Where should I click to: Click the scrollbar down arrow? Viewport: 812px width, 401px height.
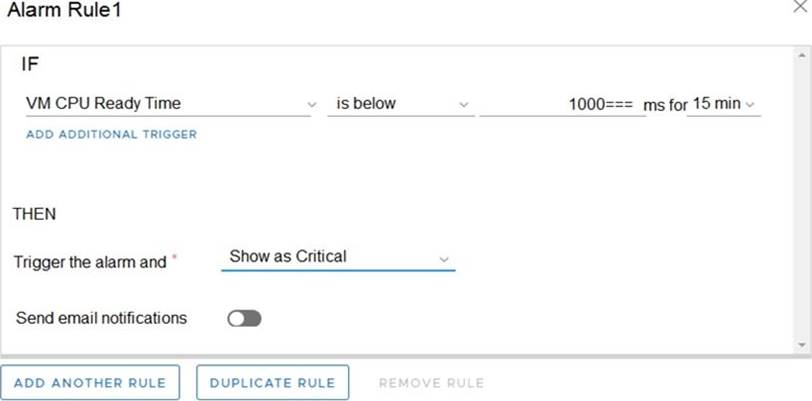pyautogui.click(x=801, y=344)
